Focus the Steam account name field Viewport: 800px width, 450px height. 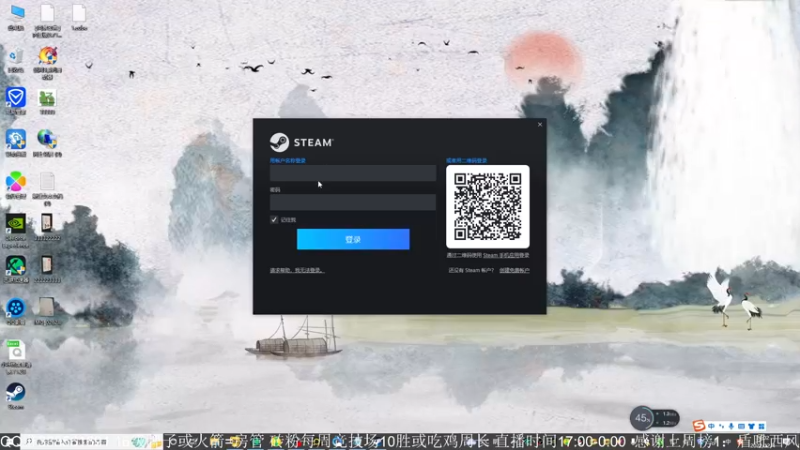(353, 173)
